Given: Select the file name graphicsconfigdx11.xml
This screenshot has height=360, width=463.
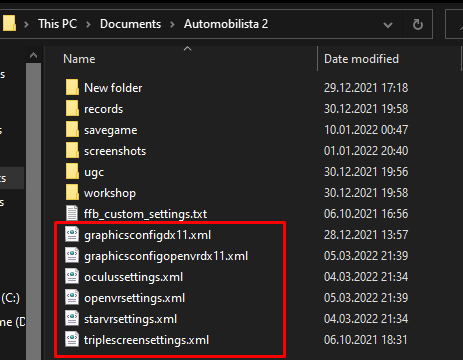Looking at the screenshot, I should [147, 235].
